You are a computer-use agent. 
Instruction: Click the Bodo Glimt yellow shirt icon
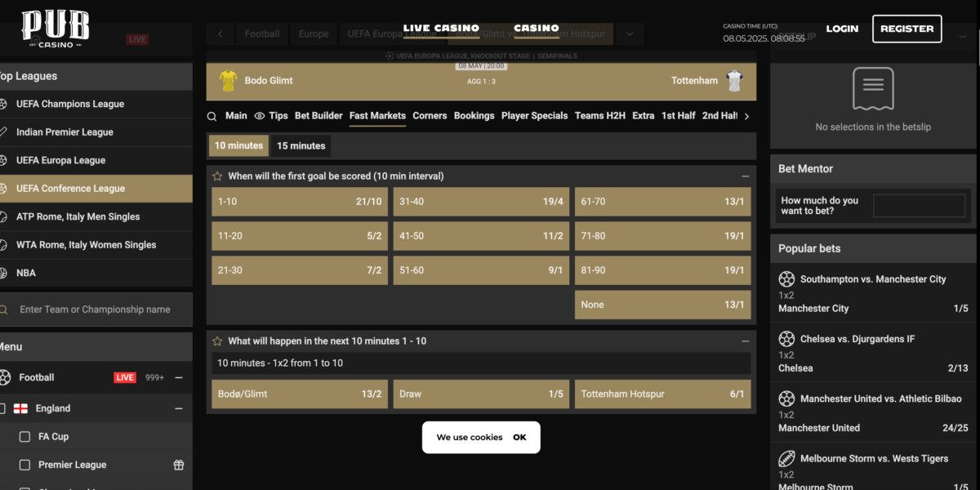tap(228, 81)
